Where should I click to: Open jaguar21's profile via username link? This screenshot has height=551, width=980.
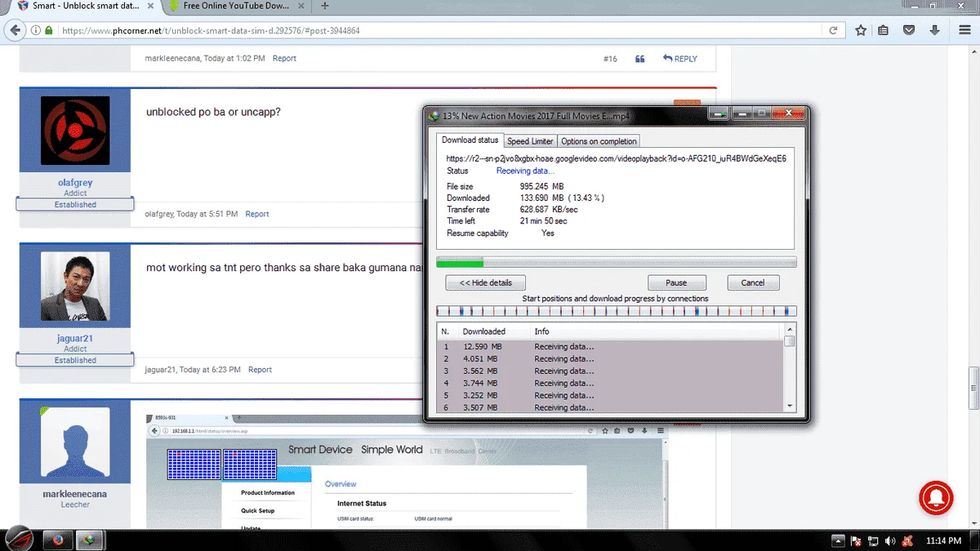tap(75, 338)
